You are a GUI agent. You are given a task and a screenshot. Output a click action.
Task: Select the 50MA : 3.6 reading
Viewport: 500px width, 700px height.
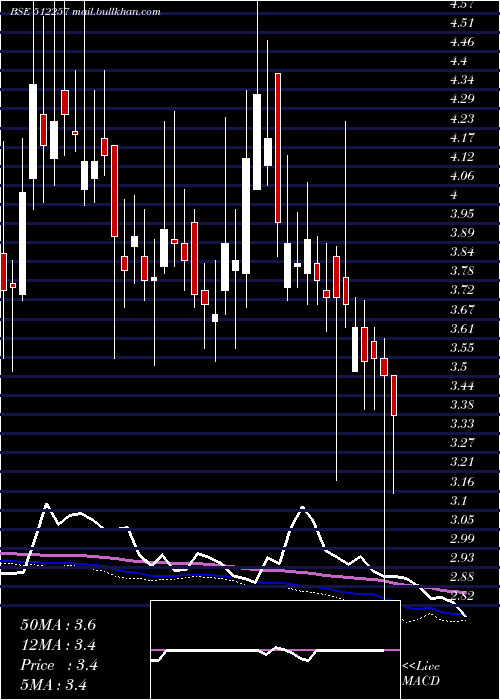58,625
